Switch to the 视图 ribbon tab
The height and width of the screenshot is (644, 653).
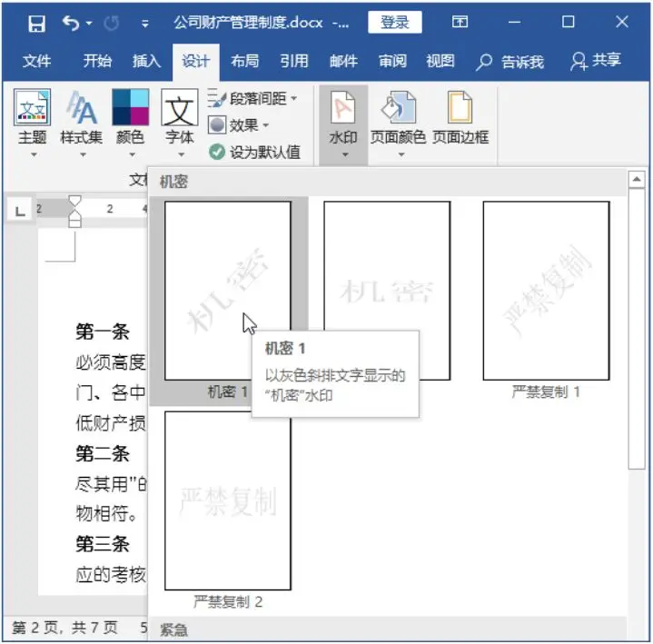440,61
